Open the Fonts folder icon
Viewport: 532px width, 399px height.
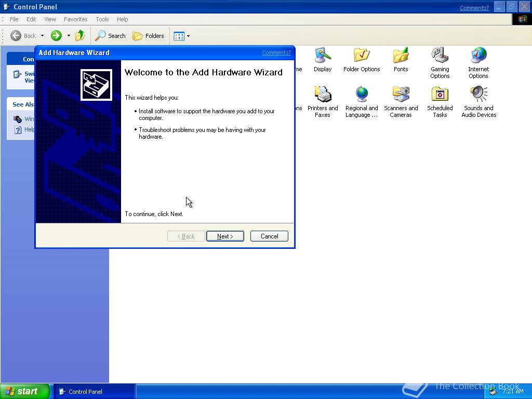click(x=401, y=55)
